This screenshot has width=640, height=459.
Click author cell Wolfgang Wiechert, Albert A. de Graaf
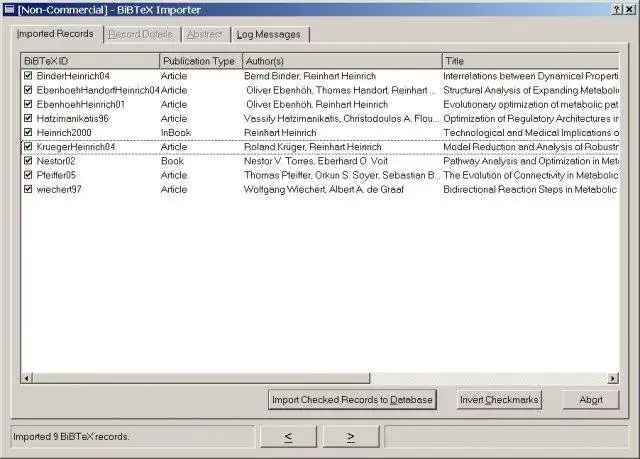324,189
